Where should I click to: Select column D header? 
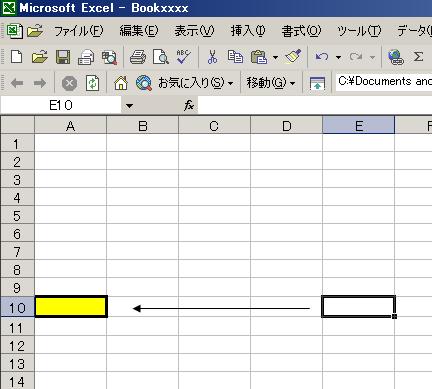pyautogui.click(x=286, y=126)
